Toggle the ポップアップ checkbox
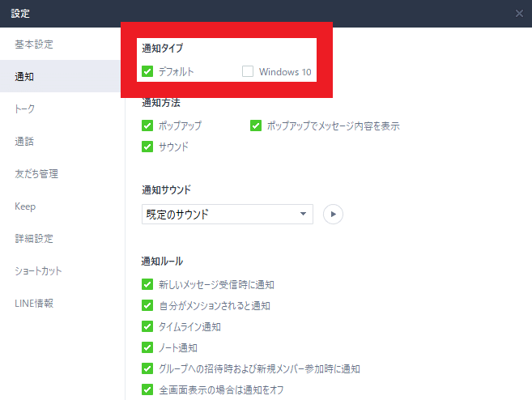The width and height of the screenshot is (532, 400). point(147,126)
